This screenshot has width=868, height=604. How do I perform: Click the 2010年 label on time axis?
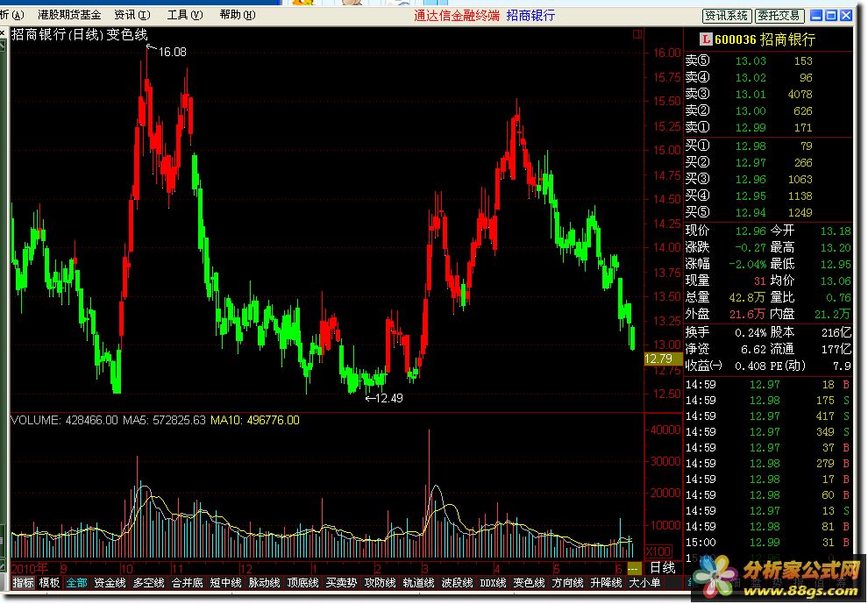(30, 569)
